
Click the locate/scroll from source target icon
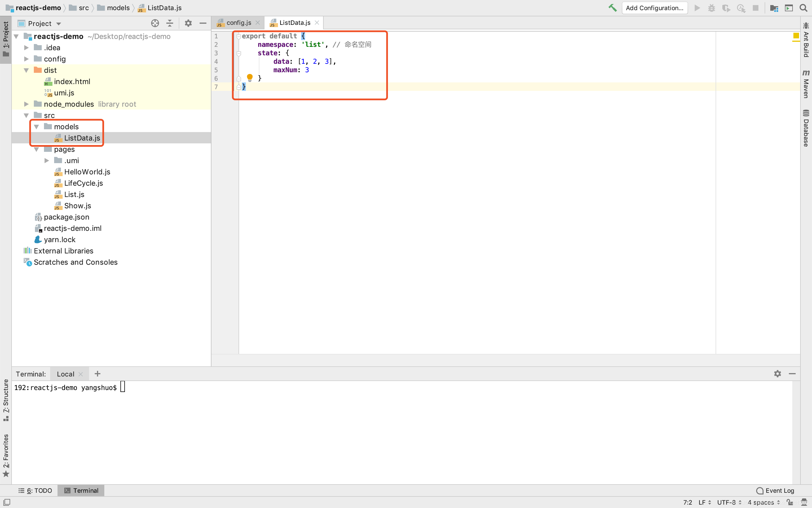155,23
